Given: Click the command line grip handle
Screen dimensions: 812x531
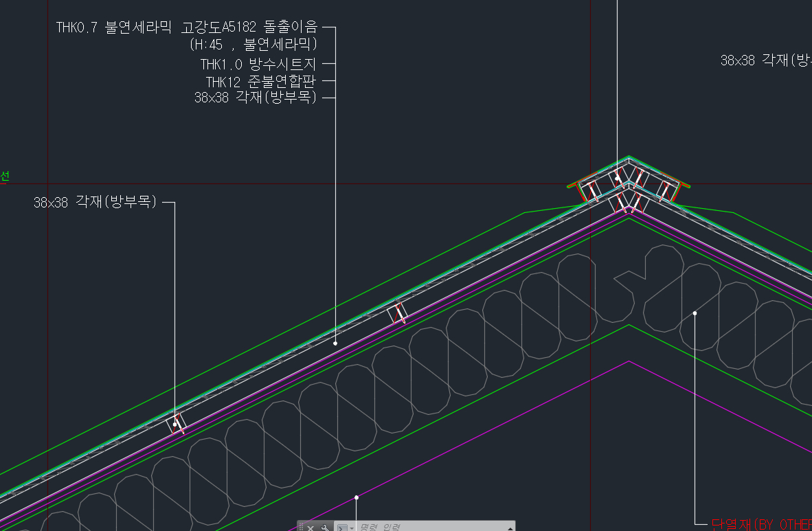Looking at the screenshot, I should 301,527.
